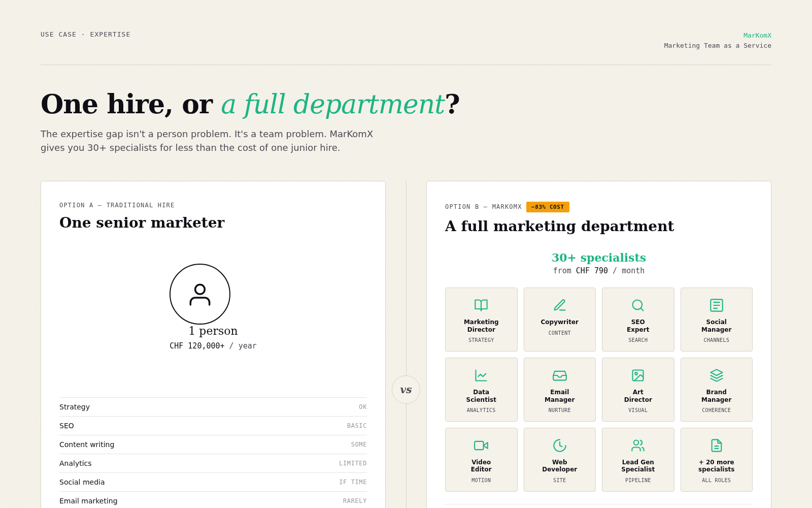Click the Social Manager news icon

pyautogui.click(x=716, y=305)
